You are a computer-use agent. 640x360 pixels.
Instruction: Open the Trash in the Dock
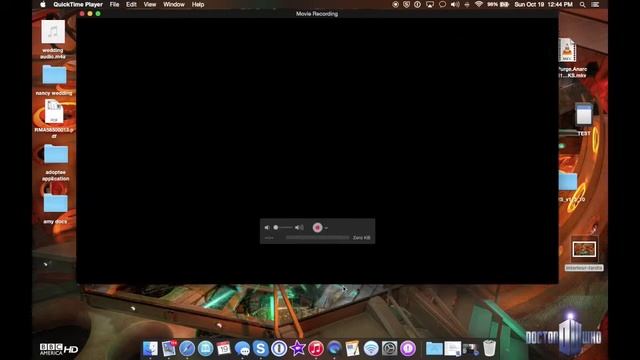tap(489, 349)
